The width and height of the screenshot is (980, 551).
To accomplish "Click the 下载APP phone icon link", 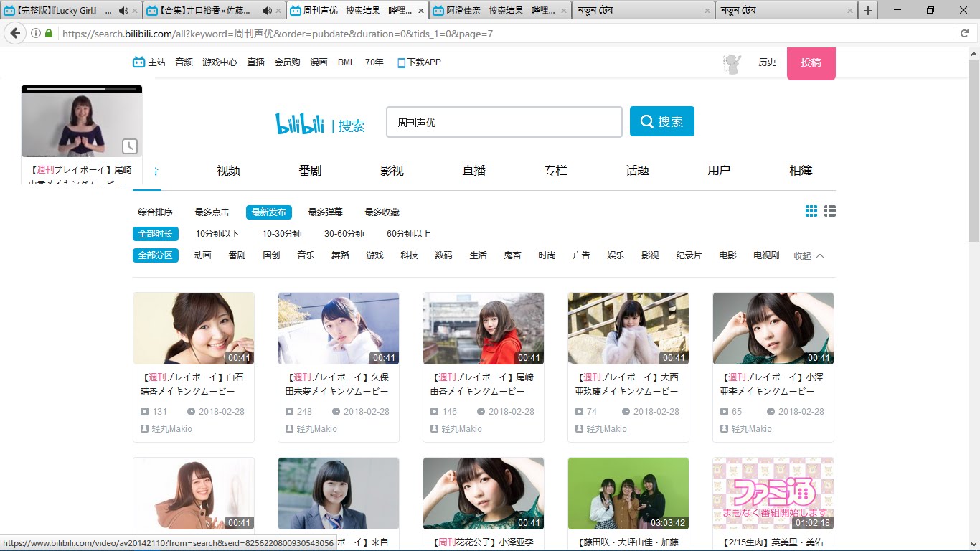I will coord(419,62).
